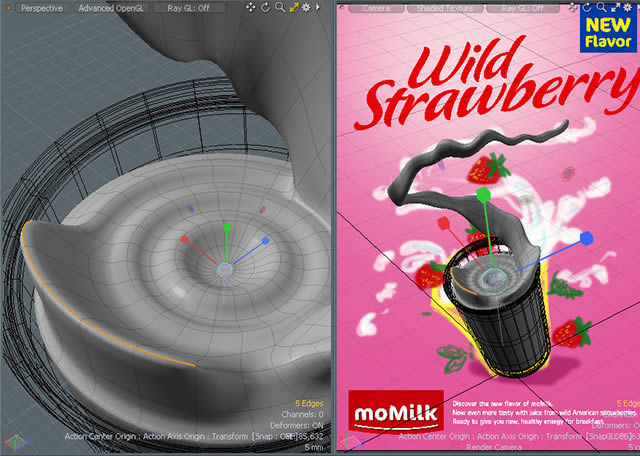Click the rotate view icon in Camera viewport

[587, 7]
